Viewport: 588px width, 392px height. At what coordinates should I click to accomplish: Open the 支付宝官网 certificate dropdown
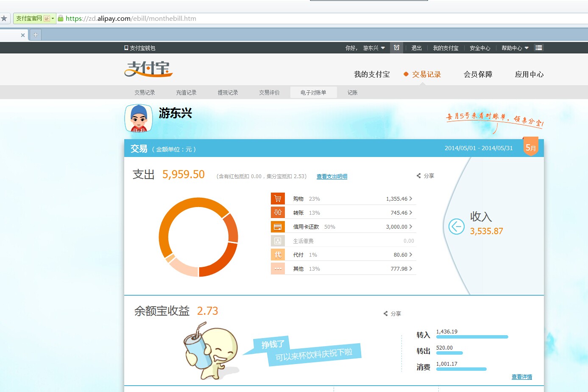pyautogui.click(x=53, y=18)
